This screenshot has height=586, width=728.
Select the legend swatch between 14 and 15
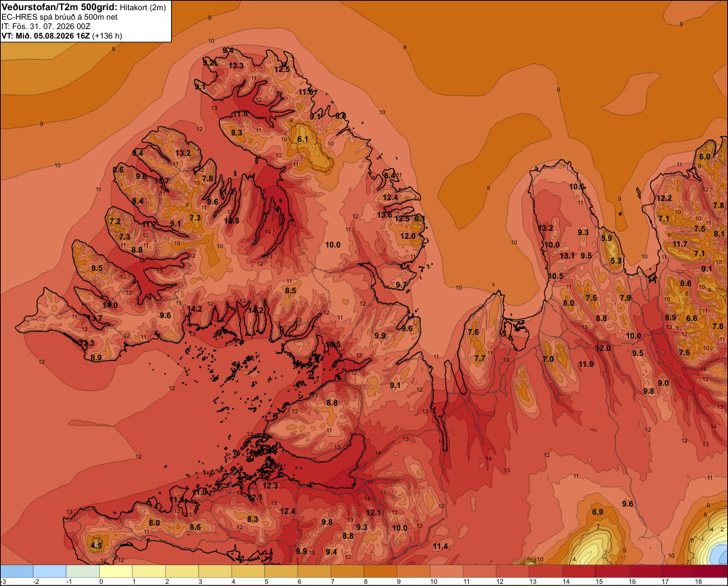point(579,571)
